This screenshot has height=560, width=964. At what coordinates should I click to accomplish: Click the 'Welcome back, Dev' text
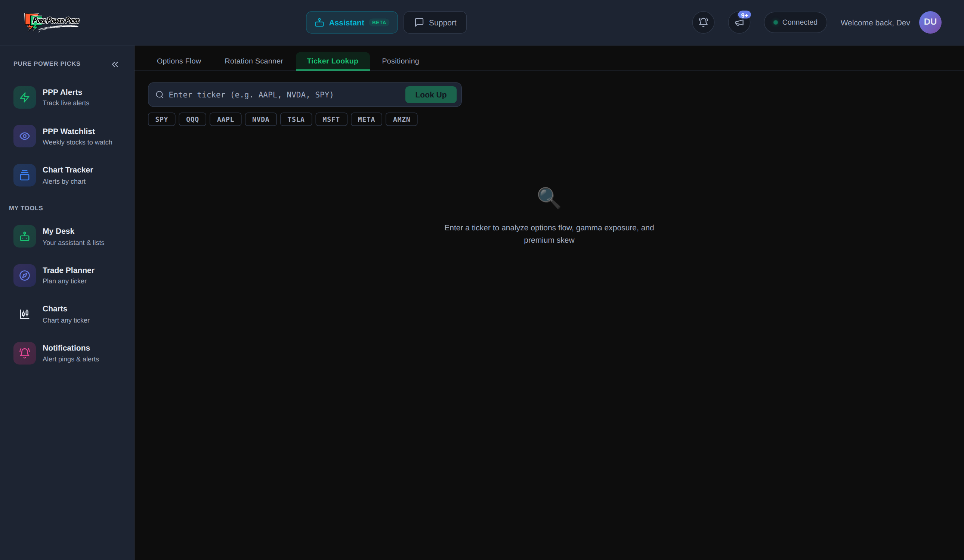pyautogui.click(x=875, y=22)
